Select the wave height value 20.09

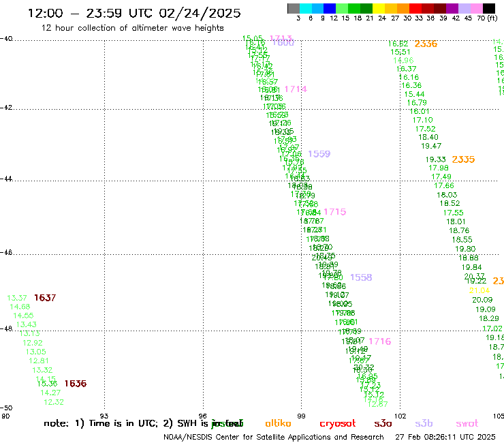click(482, 300)
